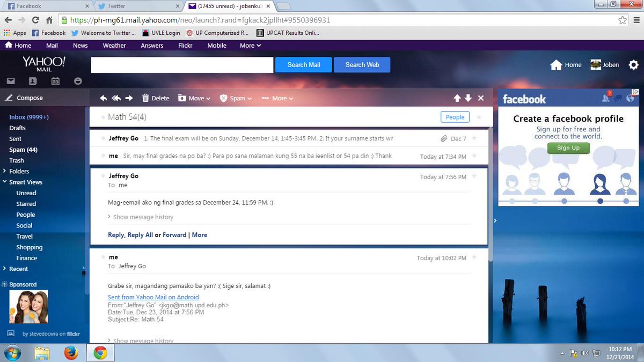Close the conversation with X icon
Viewport: 644px width, 362px height.
481,98
